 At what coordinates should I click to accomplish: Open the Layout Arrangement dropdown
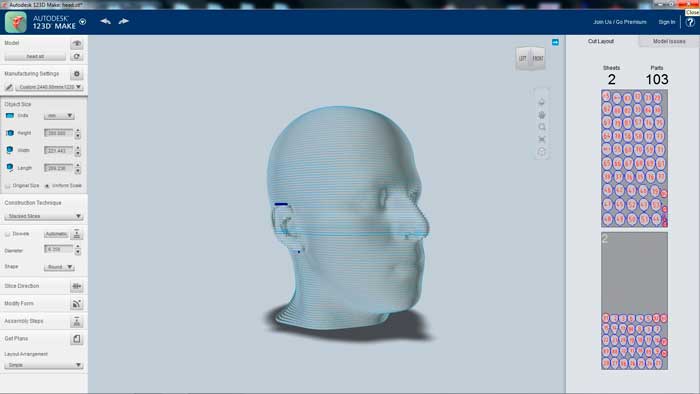43,365
